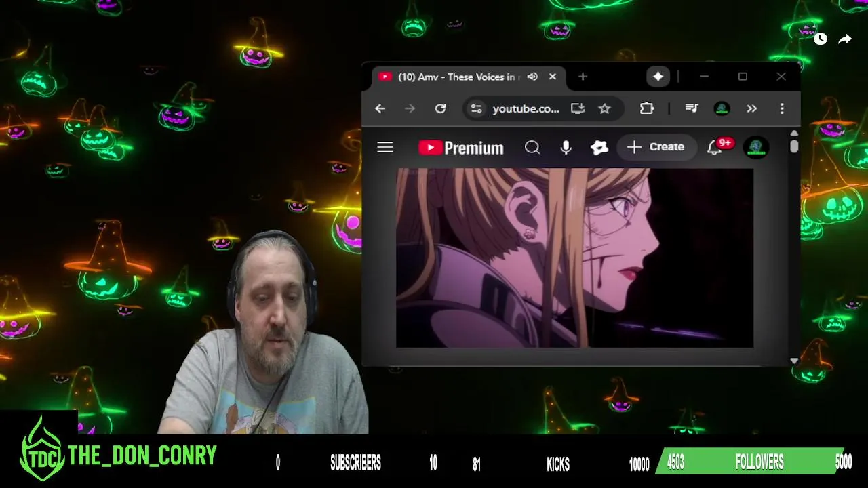The height and width of the screenshot is (488, 868).
Task: Click the anime video player
Action: coord(574,258)
